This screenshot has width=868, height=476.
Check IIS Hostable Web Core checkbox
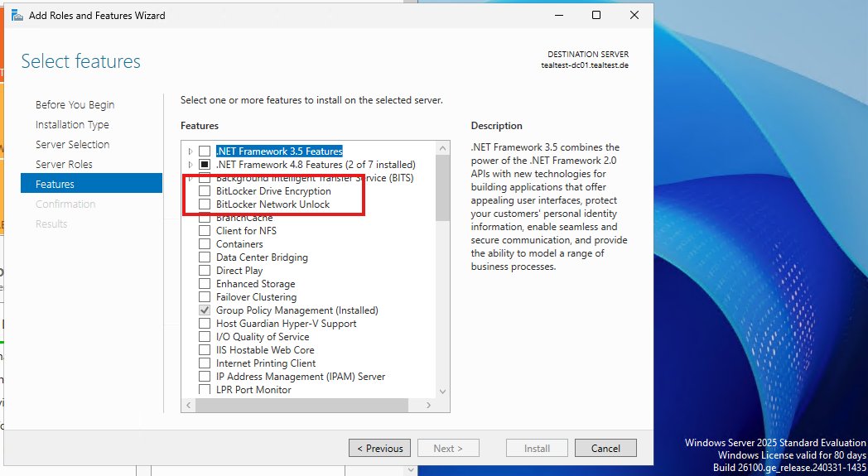coord(205,350)
